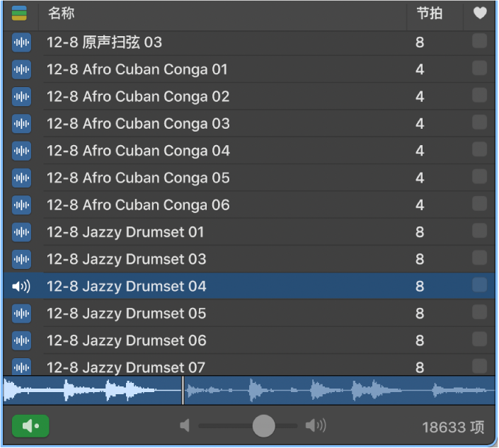499x448 pixels.
Task: Select the loop 12-8 原声扫弦 03
Action: (x=104, y=42)
